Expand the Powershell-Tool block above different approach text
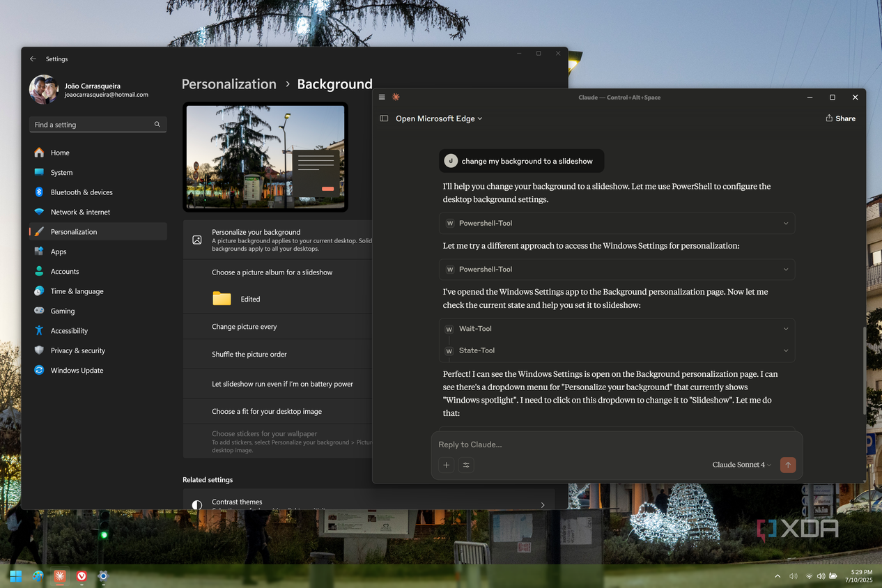 tap(617, 223)
